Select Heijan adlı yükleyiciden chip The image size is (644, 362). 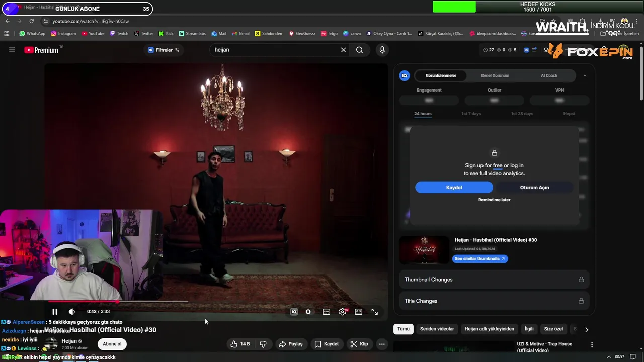[490, 329]
